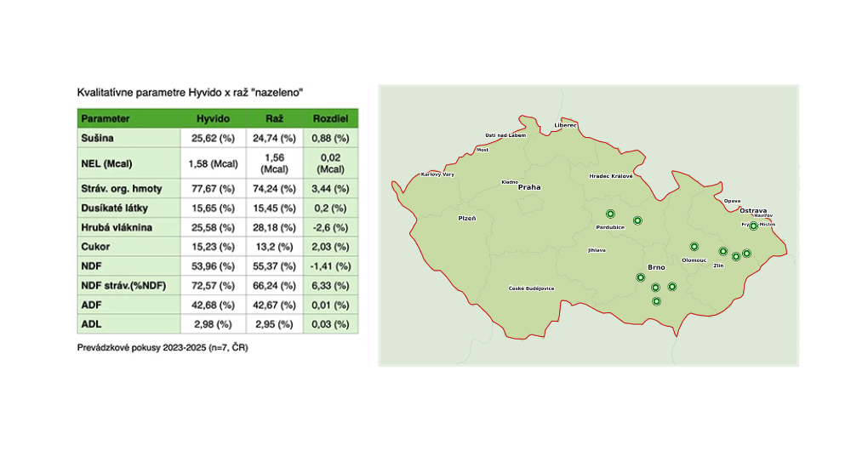Select the difference '3,44 (%)'

(x=330, y=189)
